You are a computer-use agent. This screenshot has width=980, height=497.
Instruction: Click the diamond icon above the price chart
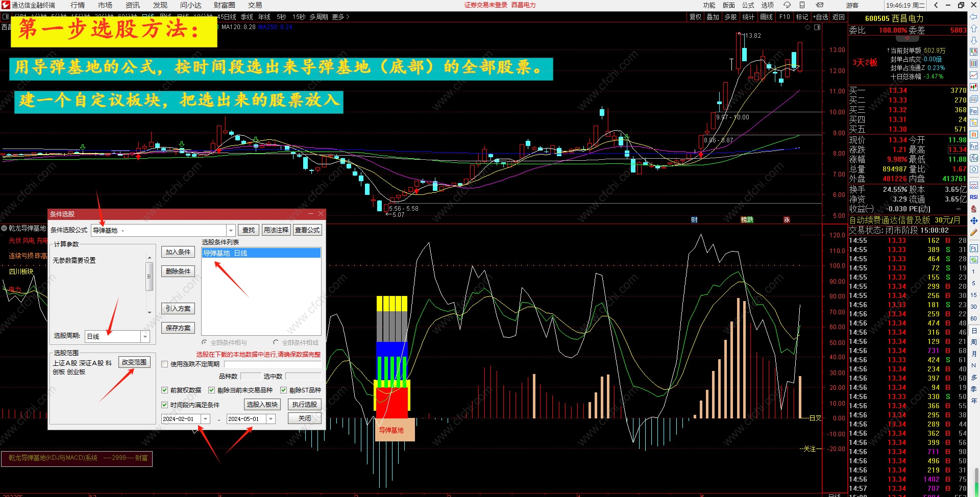click(807, 28)
